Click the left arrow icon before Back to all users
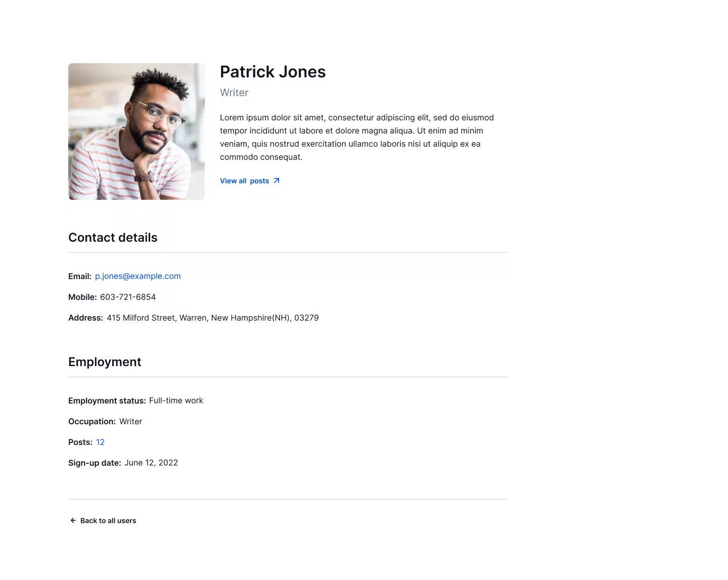This screenshot has height=580, width=728. pyautogui.click(x=73, y=520)
